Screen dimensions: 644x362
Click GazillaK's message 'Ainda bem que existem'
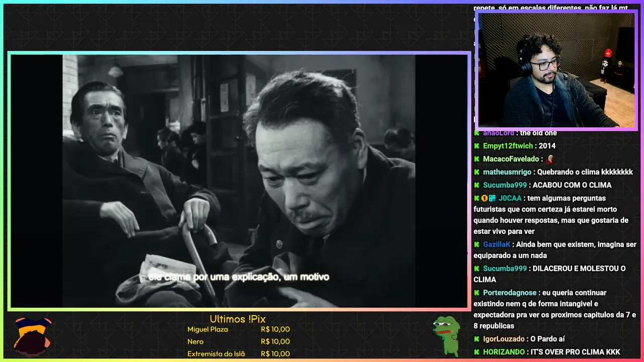[555, 250]
